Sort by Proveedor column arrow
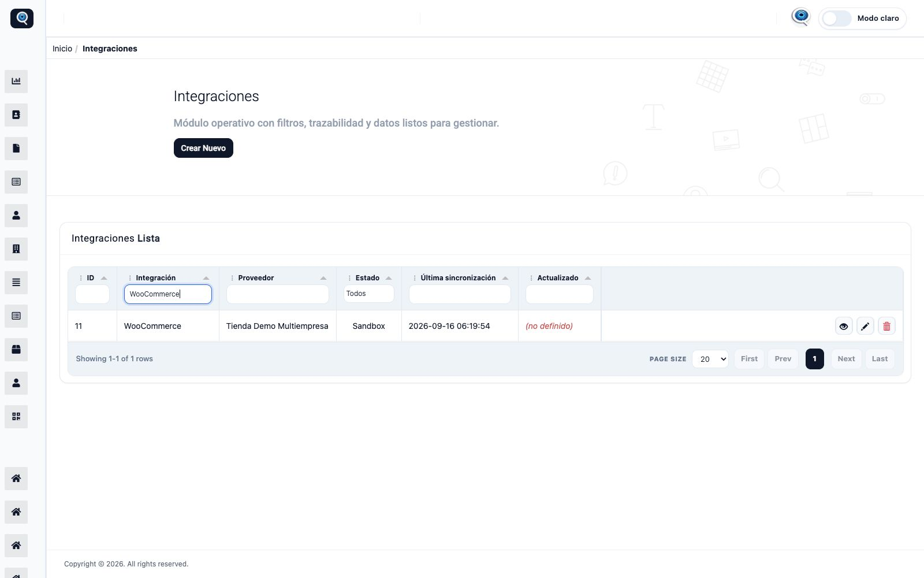The image size is (924, 578). (323, 278)
